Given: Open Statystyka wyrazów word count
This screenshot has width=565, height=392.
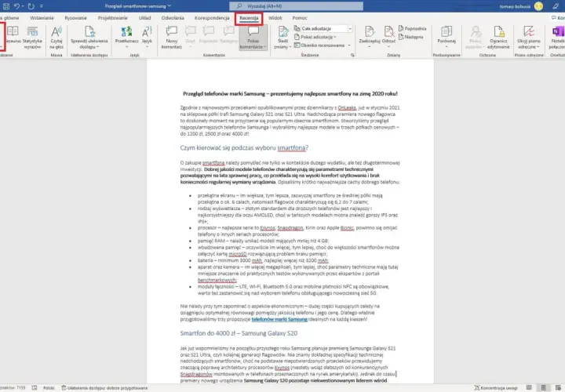Looking at the screenshot, I should pos(32,37).
